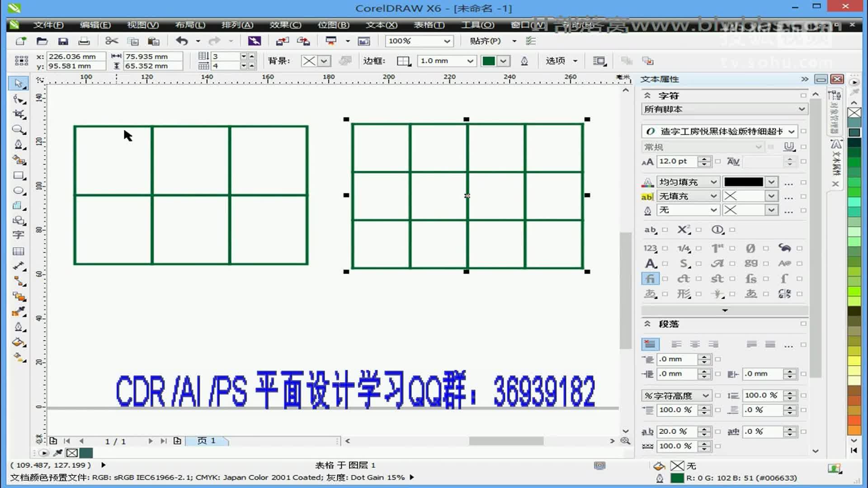Viewport: 868px width, 488px height.
Task: Open the 文本(X) menu
Action: click(x=381, y=25)
